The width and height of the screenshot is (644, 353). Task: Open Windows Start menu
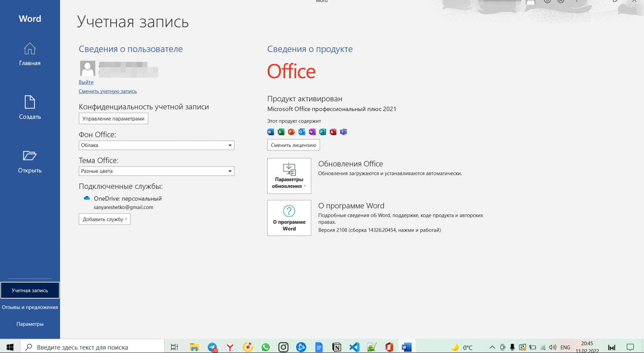(x=10, y=347)
